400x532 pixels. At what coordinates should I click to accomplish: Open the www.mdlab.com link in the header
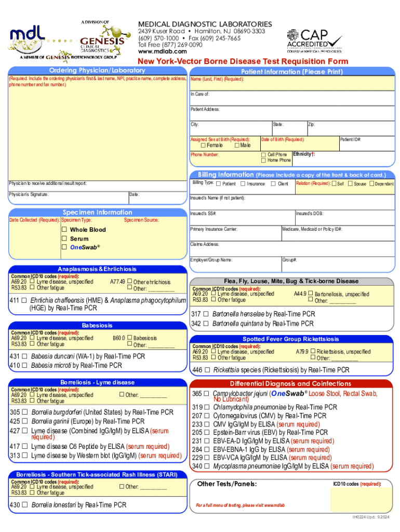(x=162, y=52)
